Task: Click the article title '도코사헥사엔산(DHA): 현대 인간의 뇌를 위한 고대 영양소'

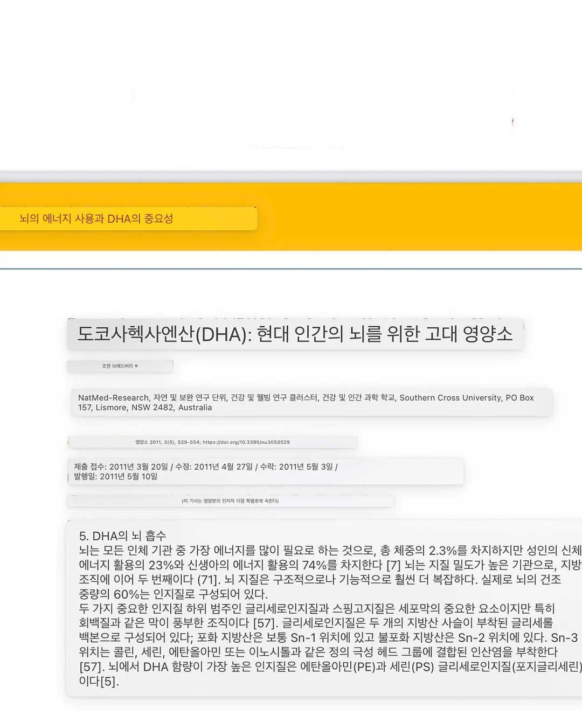Action: point(295,334)
